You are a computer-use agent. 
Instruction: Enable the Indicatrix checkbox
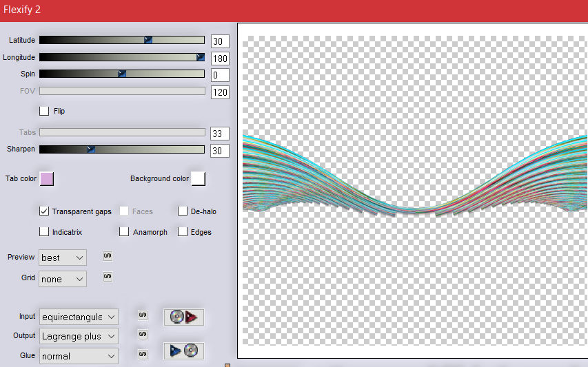(x=44, y=232)
